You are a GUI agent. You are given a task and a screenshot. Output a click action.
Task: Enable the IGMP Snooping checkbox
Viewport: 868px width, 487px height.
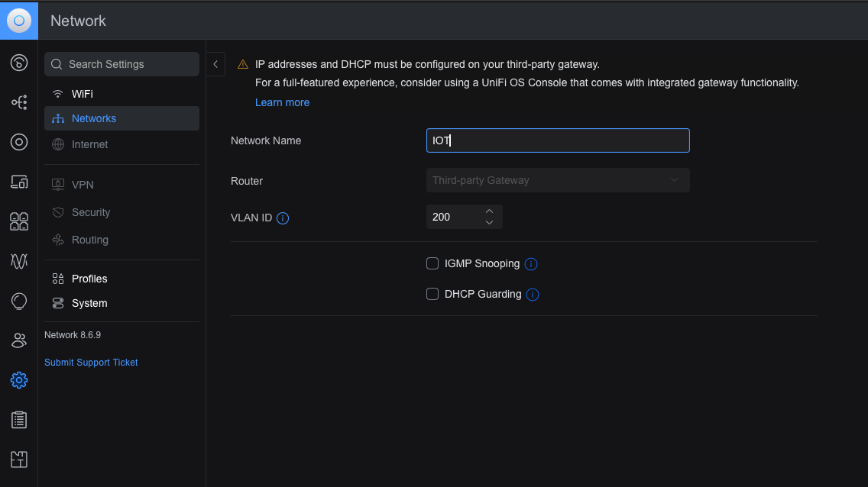432,263
